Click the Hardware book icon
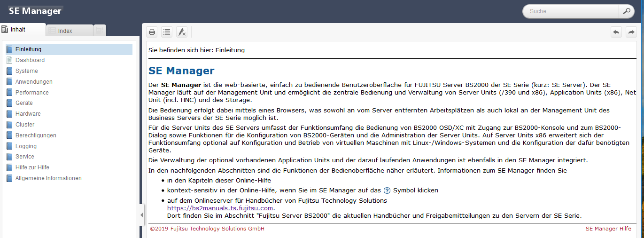 click(x=9, y=114)
